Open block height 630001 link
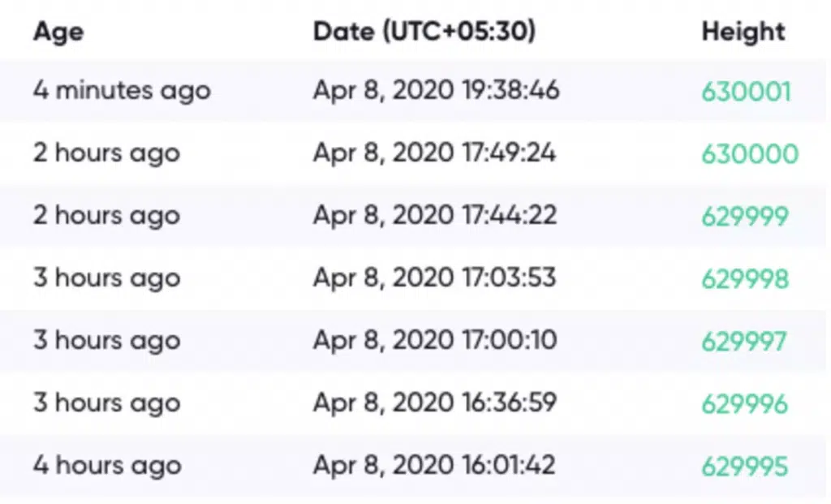The image size is (831, 504). tap(747, 92)
